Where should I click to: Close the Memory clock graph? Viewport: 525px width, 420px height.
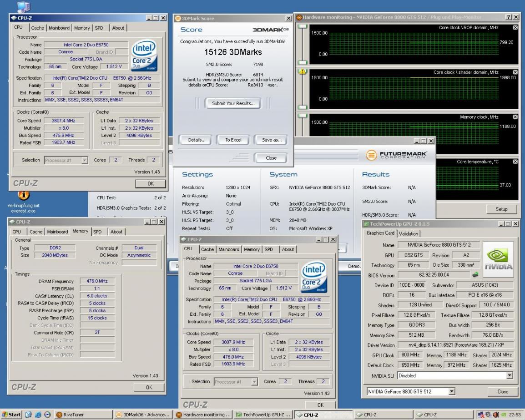tap(515, 117)
